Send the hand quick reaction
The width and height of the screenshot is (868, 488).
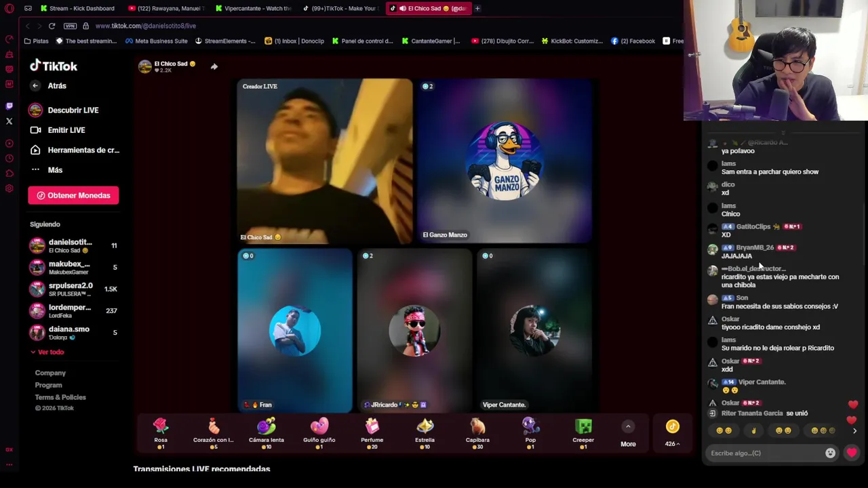click(x=753, y=430)
